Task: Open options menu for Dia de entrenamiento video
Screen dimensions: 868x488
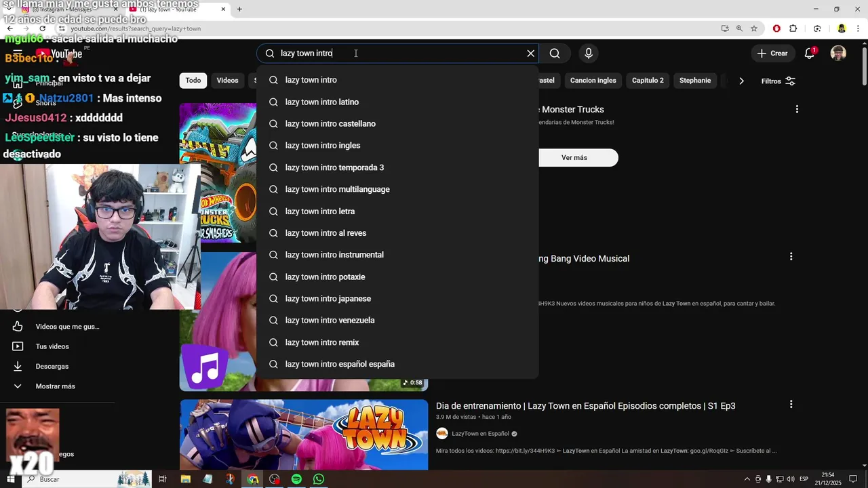Action: tap(791, 405)
